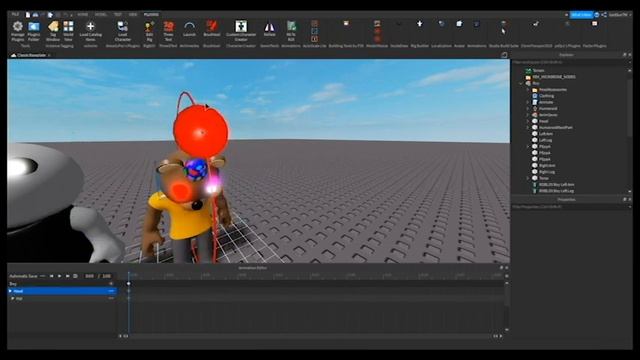Open Building Tools by F3X icon

click(x=346, y=24)
